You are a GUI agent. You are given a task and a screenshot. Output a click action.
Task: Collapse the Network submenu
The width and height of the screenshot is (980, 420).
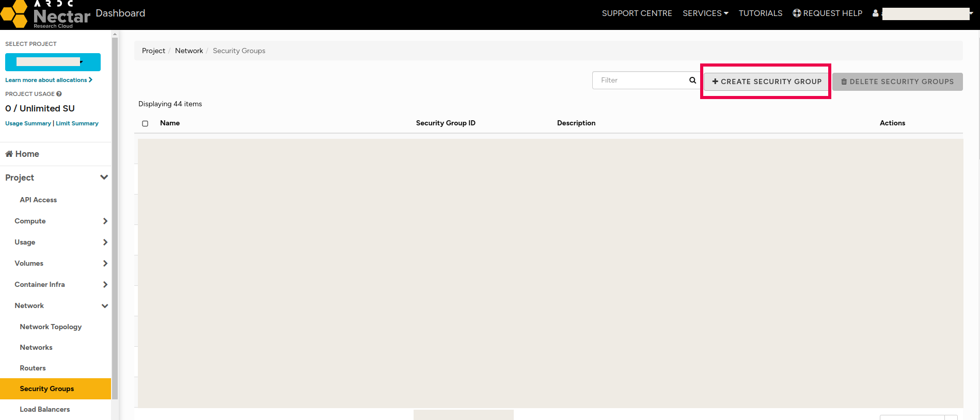click(x=105, y=306)
